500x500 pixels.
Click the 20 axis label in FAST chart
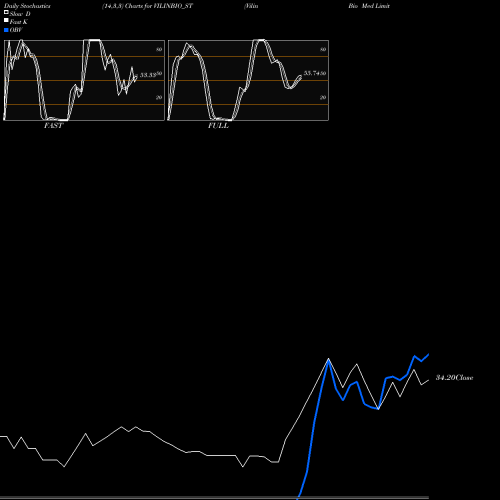pyautogui.click(x=159, y=97)
